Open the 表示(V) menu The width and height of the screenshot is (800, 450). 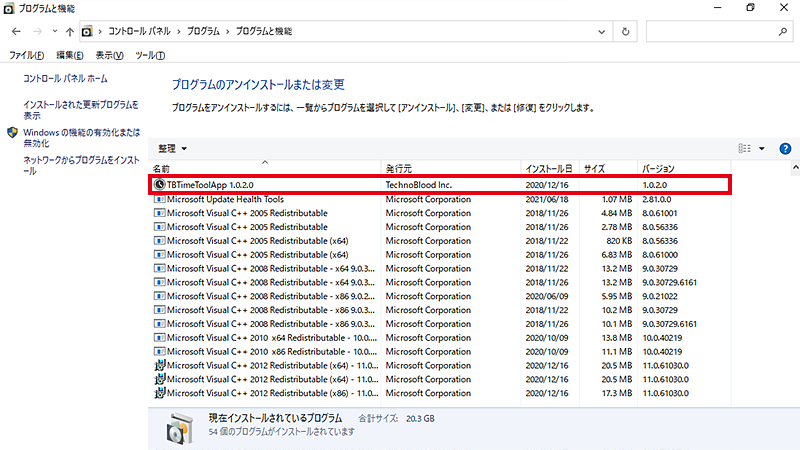point(109,55)
